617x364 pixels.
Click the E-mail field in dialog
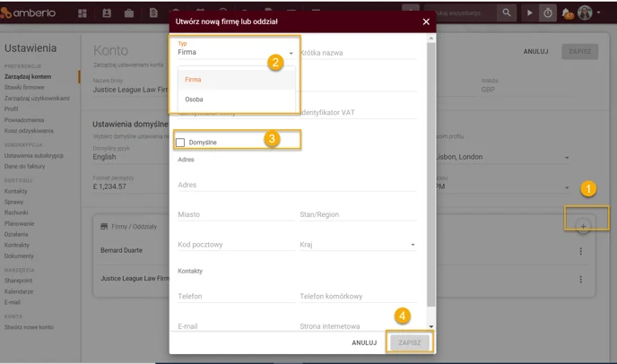pyautogui.click(x=236, y=325)
